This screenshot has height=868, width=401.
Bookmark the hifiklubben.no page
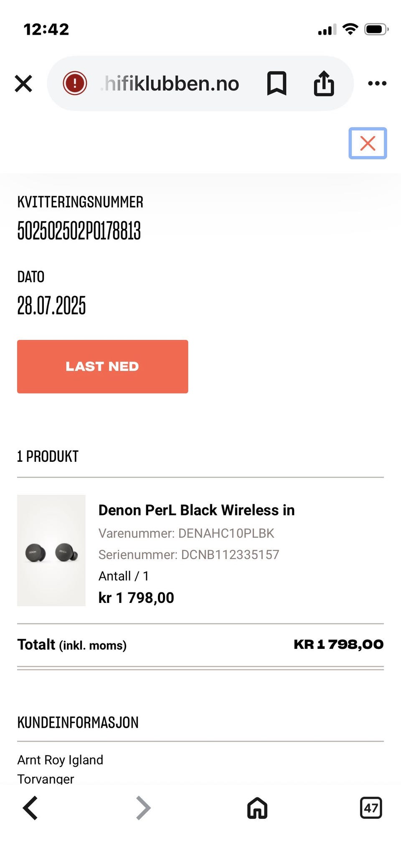[277, 84]
